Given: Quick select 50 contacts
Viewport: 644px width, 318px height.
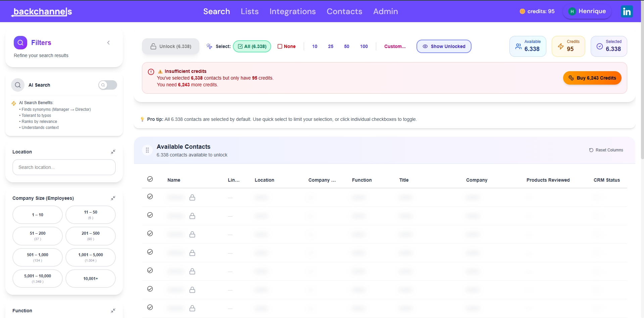Looking at the screenshot, I should pyautogui.click(x=347, y=46).
